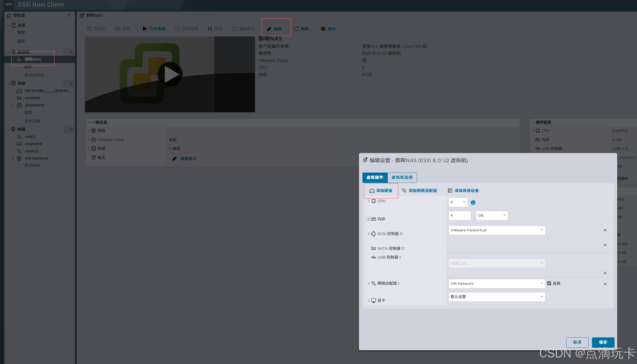Viewport: 637px width, 364px height.
Task: Click the Add network adapter (添加网络适配器) icon
Action: click(404, 191)
